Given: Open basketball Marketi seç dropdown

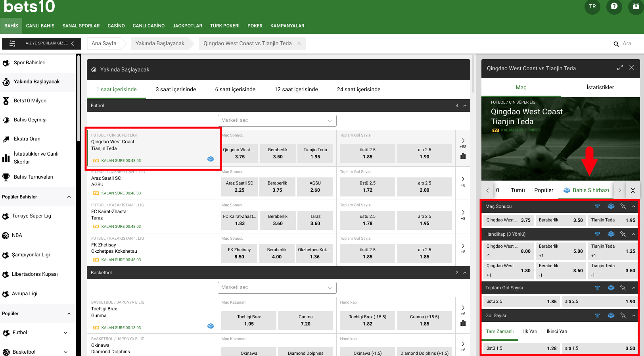Looking at the screenshot, I should click(x=277, y=288).
